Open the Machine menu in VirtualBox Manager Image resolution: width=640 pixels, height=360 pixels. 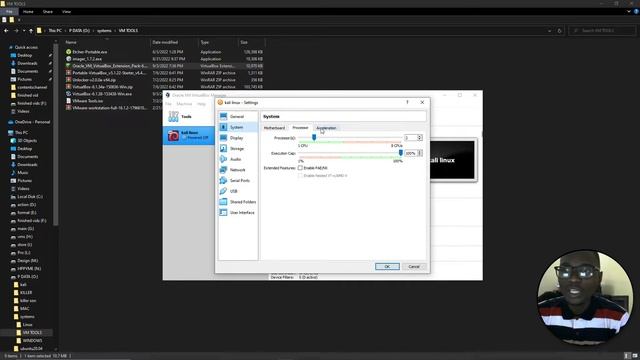[184, 104]
